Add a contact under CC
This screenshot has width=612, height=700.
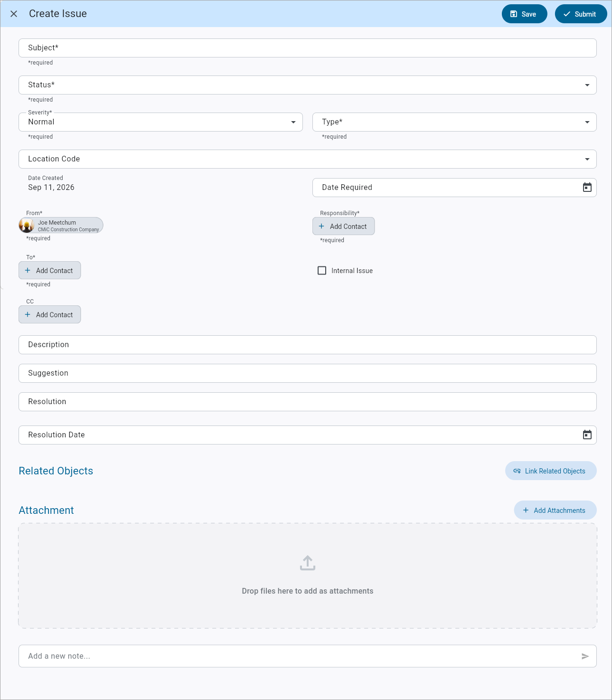point(50,314)
